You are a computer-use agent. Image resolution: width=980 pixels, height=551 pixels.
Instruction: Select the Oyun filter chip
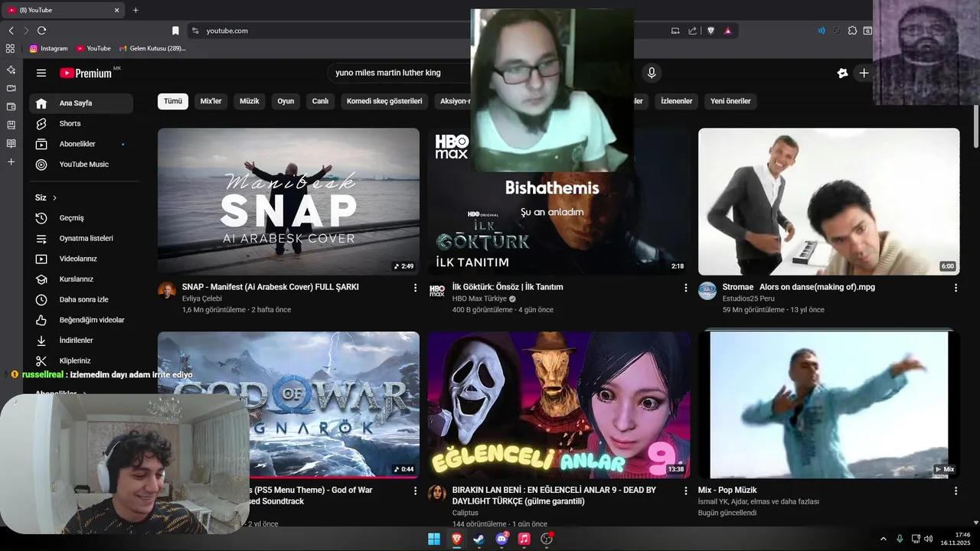(286, 101)
